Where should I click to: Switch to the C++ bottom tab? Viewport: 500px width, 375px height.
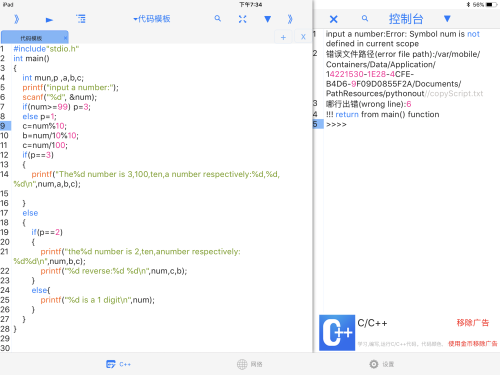pos(118,364)
